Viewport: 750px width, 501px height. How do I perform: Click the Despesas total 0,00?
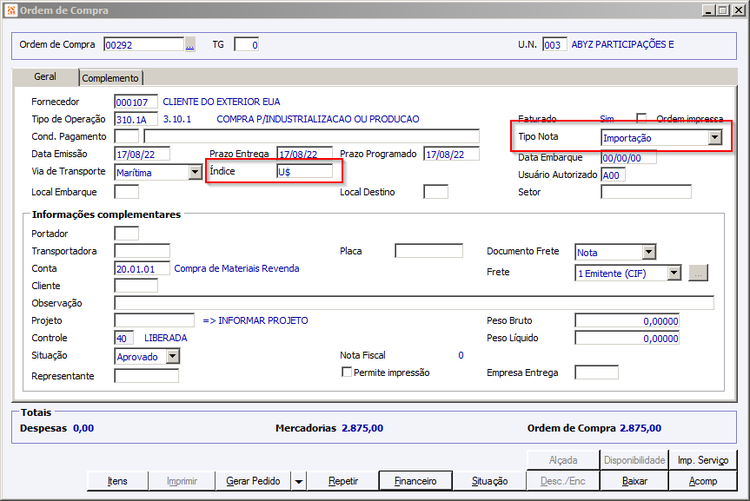[x=83, y=428]
